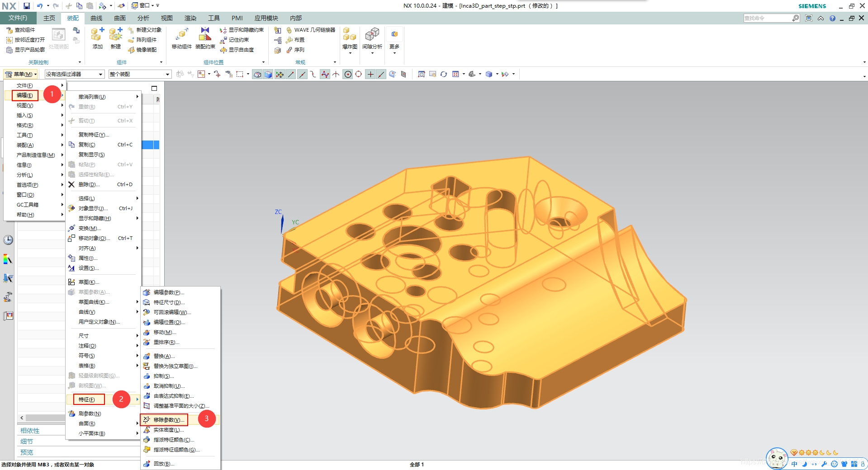Expand the 间隙分析 dropdown
The height and width of the screenshot is (470, 868).
(372, 53)
